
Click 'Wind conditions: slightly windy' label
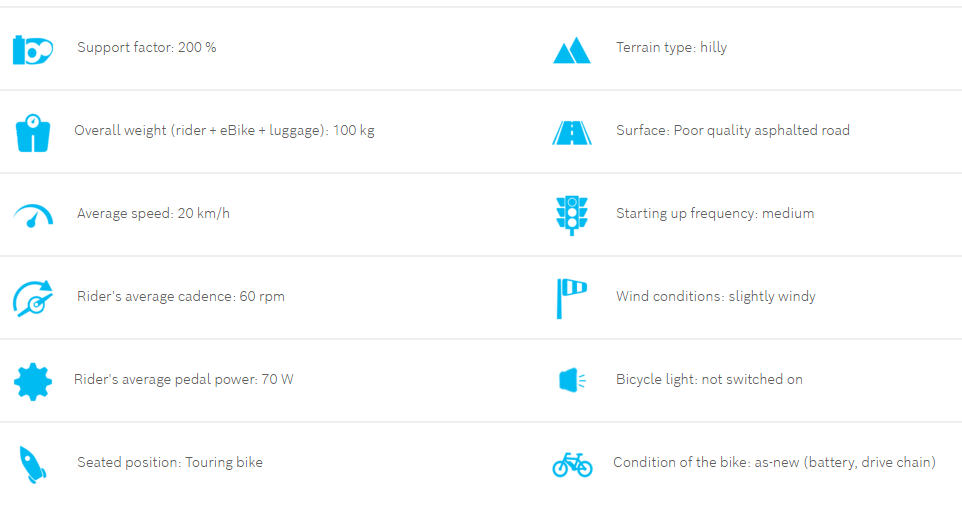[x=716, y=297]
